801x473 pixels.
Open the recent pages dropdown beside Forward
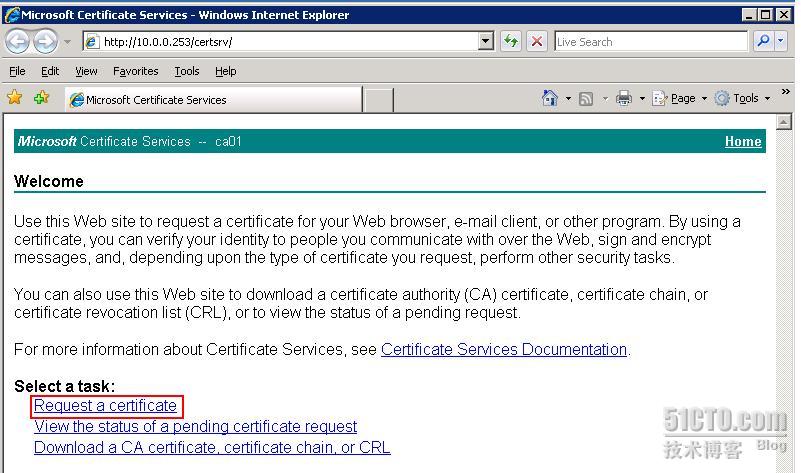pos(67,42)
